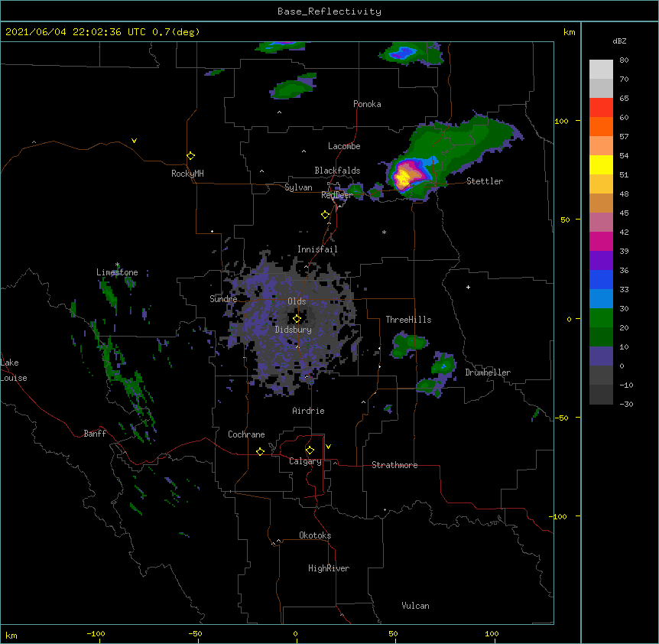Click the Innisfail city label
Image resolution: width=659 pixels, height=644 pixels.
point(317,249)
